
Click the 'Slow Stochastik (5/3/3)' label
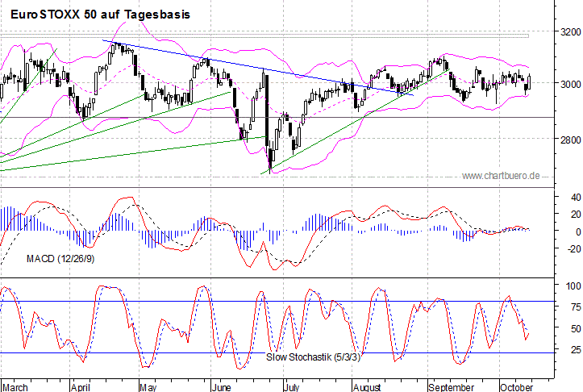coord(314,357)
